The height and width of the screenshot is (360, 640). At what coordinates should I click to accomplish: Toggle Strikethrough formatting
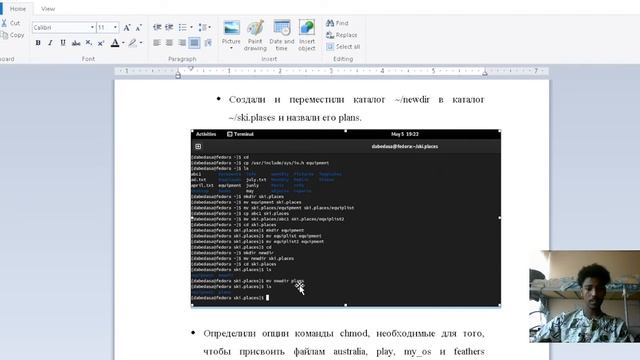(x=76, y=42)
